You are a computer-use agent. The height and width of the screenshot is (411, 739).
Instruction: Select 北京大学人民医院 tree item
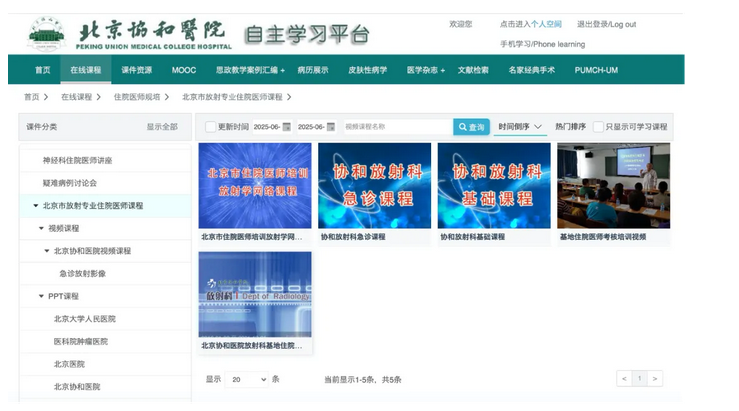84,319
